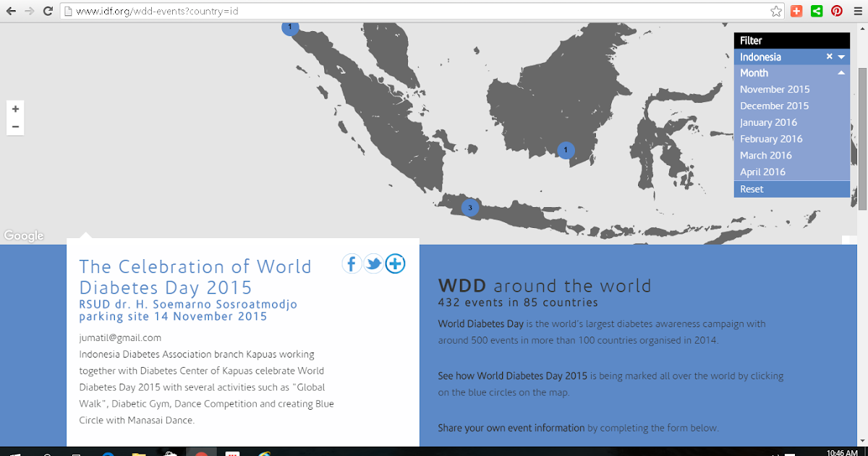Open the green share extension icon
The image size is (868, 456).
tap(817, 11)
